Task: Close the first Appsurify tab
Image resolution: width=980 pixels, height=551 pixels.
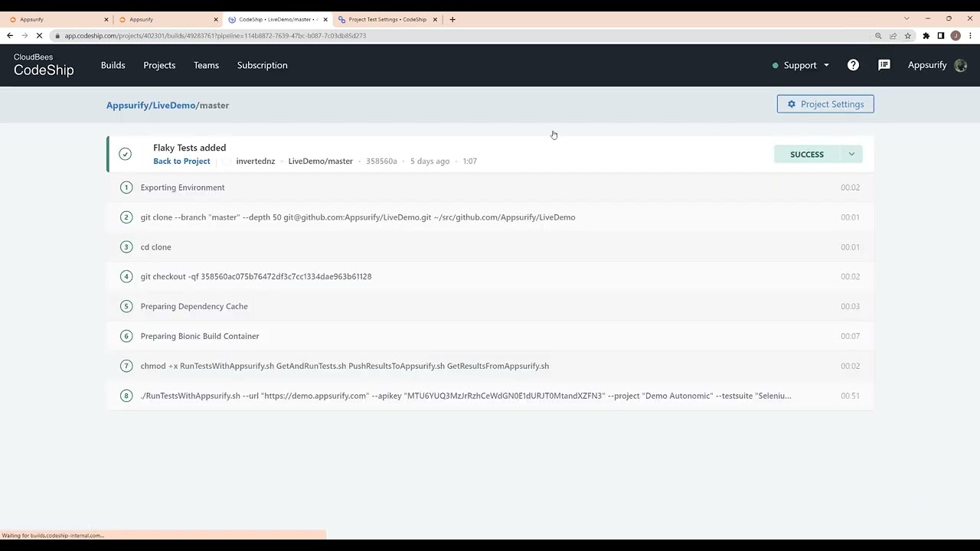Action: pyautogui.click(x=106, y=19)
